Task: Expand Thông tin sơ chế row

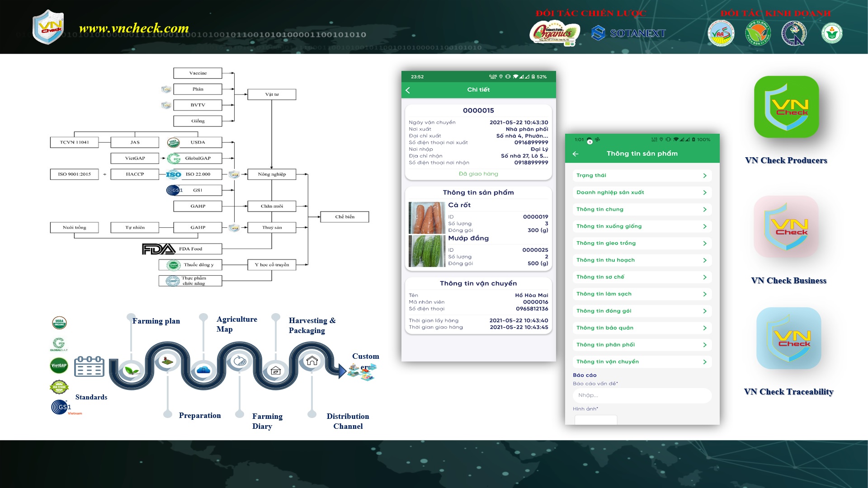Action: coord(642,277)
